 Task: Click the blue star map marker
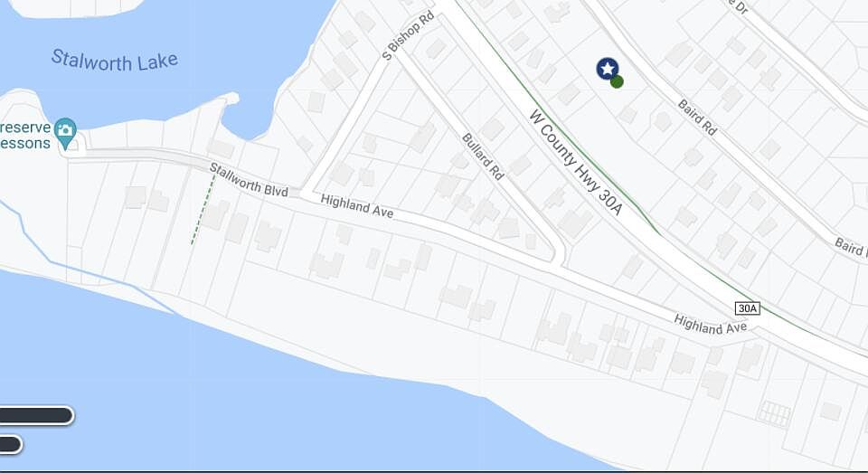(x=608, y=69)
